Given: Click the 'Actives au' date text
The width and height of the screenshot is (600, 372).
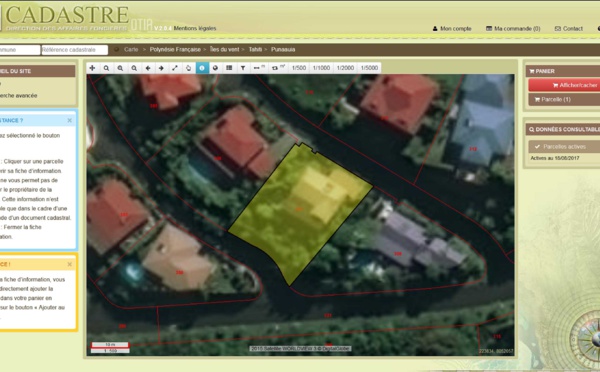Looking at the screenshot, I should pos(555,158).
